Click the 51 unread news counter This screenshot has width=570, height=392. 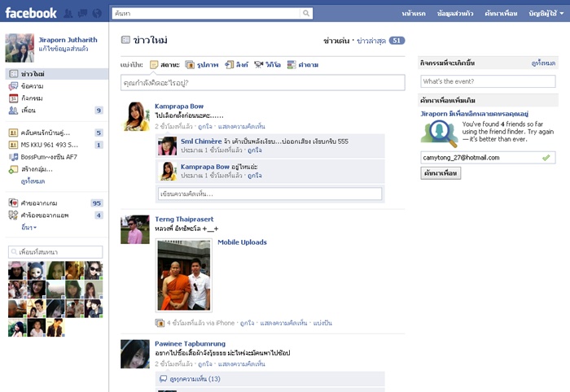[397, 41]
